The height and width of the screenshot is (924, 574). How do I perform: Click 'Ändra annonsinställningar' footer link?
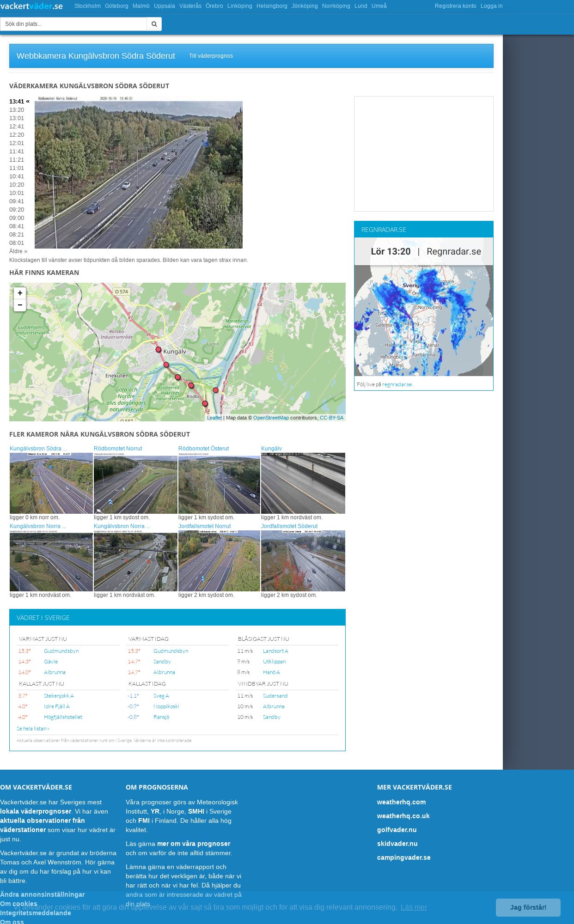43,894
